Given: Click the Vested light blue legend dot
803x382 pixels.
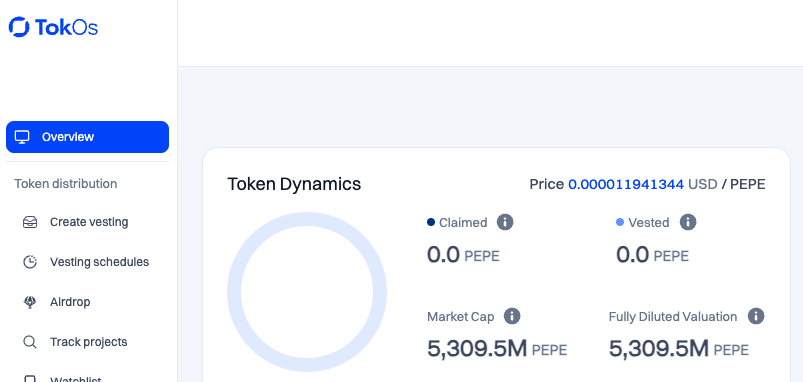Looking at the screenshot, I should pos(620,222).
